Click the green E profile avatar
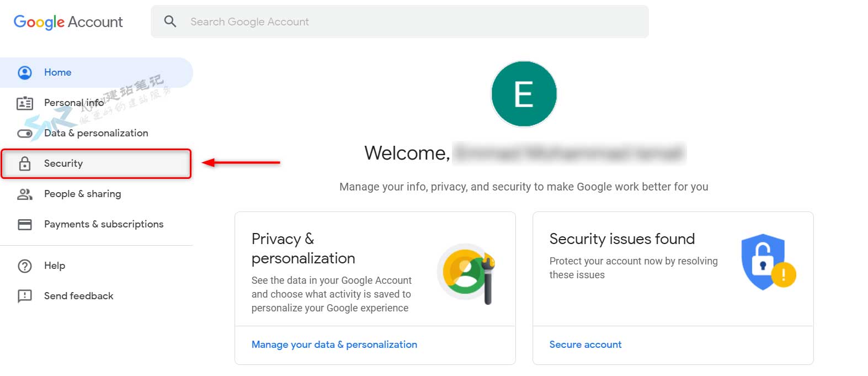Viewport: 868px width, 376px height. click(524, 94)
